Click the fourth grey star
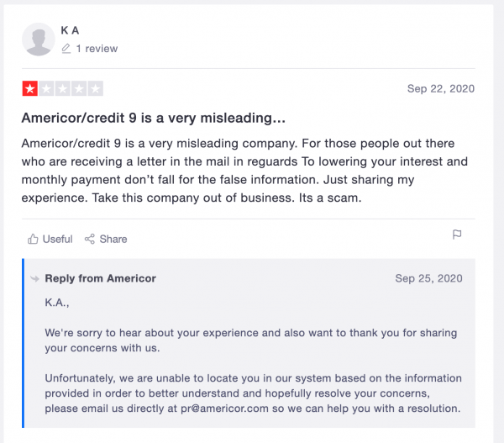The height and width of the screenshot is (443, 504). click(79, 88)
